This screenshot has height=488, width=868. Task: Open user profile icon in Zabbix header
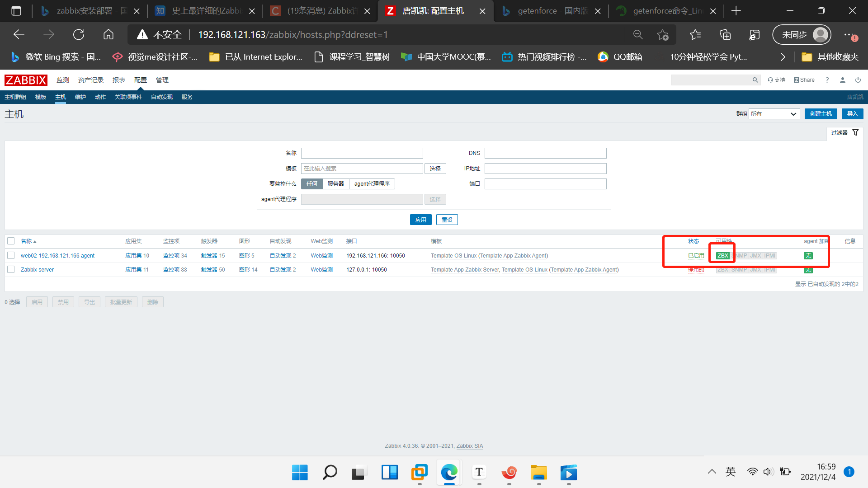click(x=843, y=80)
